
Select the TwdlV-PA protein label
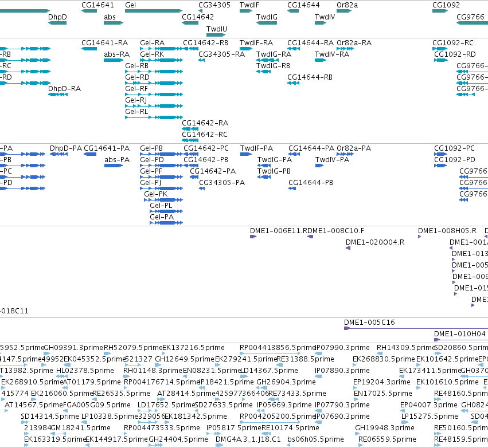click(333, 160)
